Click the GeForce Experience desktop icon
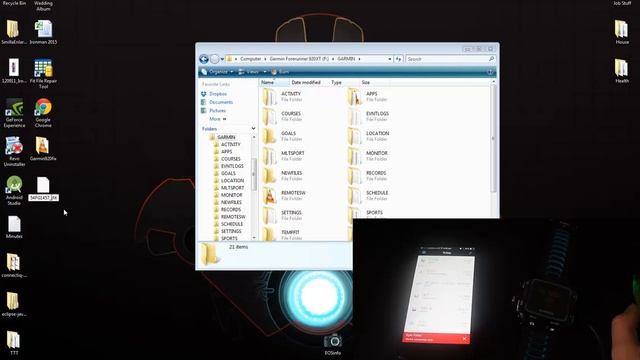The image size is (640, 360). [14, 113]
